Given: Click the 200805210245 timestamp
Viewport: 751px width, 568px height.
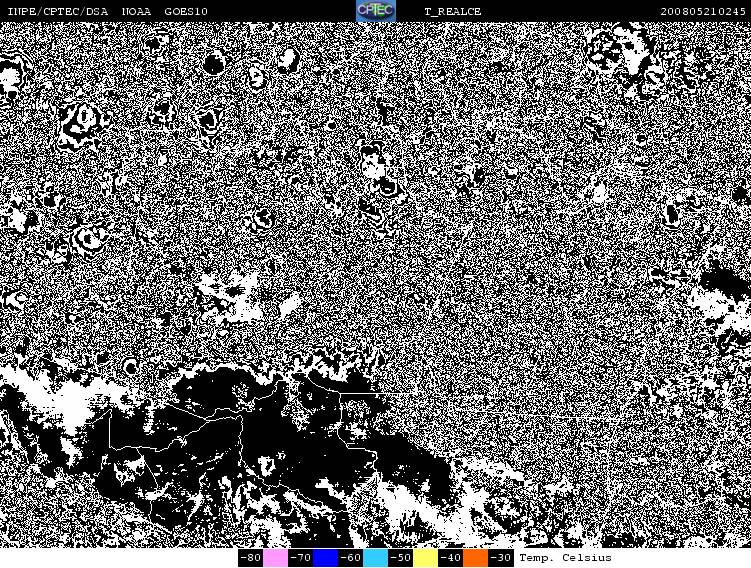Looking at the screenshot, I should [x=703, y=11].
